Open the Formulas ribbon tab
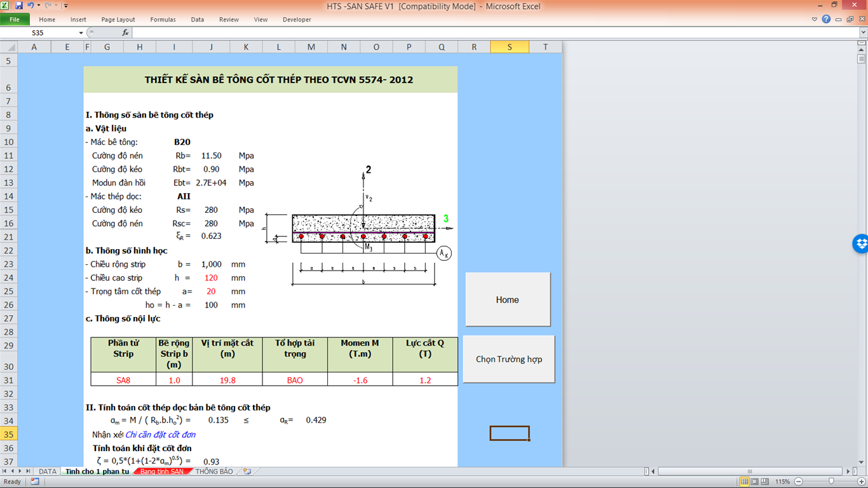The image size is (868, 488). (163, 20)
